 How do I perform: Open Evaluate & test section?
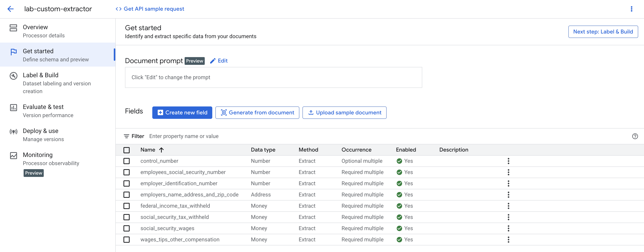pyautogui.click(x=57, y=111)
